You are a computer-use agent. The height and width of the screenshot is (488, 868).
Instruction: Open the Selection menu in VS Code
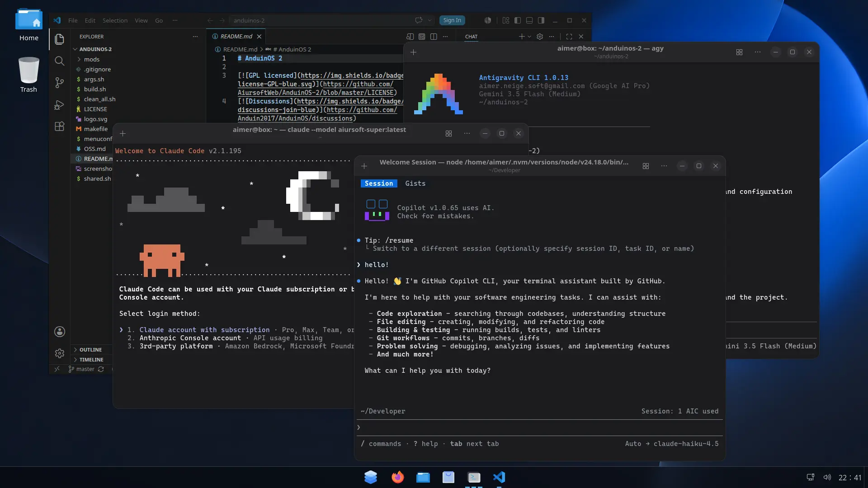coord(115,20)
